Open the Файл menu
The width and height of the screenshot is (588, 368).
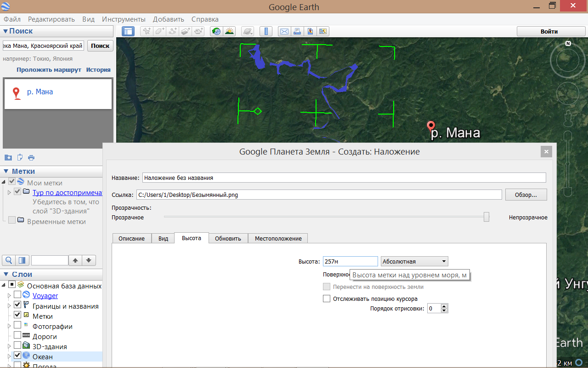click(12, 19)
